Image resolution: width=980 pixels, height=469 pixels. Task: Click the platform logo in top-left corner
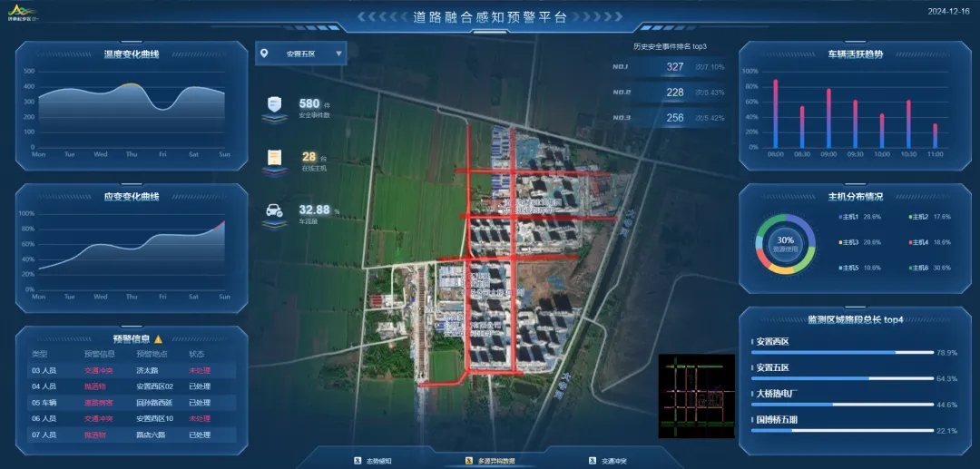[20, 12]
